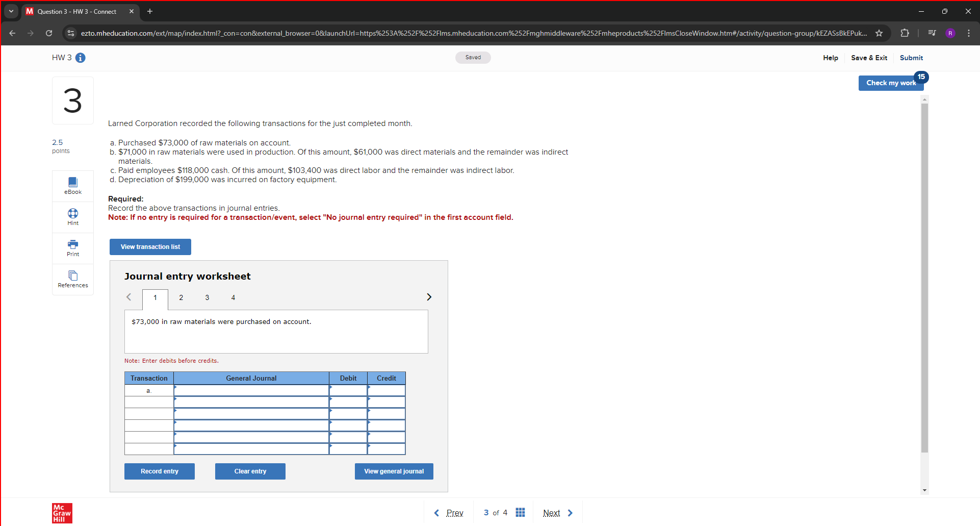Click the page vertical scrollbar
The height and width of the screenshot is (526, 980).
pos(924,278)
